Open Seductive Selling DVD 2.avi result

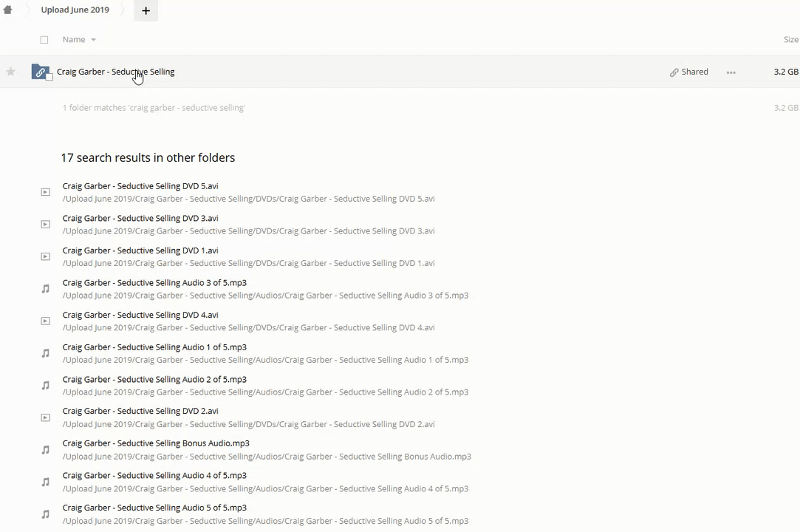[140, 412]
